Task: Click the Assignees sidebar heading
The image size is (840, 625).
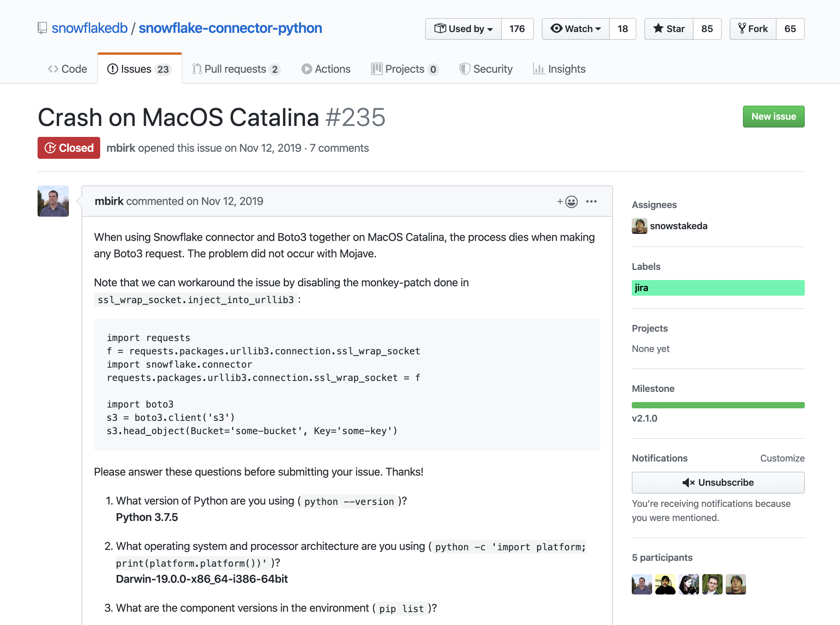Action: [x=654, y=205]
